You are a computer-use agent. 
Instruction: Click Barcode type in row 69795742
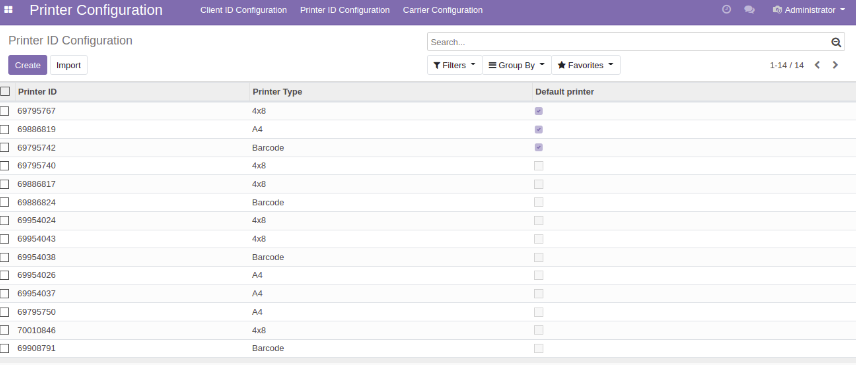click(268, 148)
